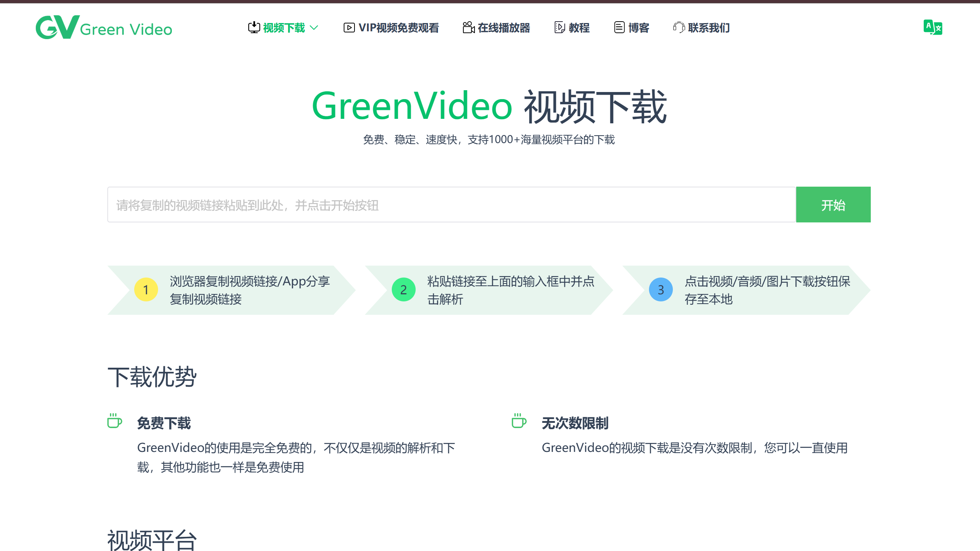
Task: Click the green step 2 circle
Action: coord(403,290)
